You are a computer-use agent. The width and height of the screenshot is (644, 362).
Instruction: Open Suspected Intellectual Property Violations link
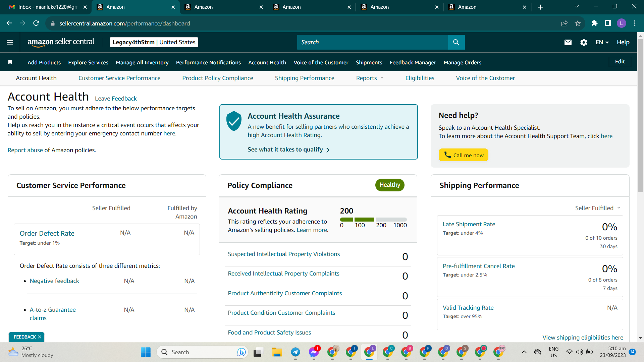click(284, 254)
